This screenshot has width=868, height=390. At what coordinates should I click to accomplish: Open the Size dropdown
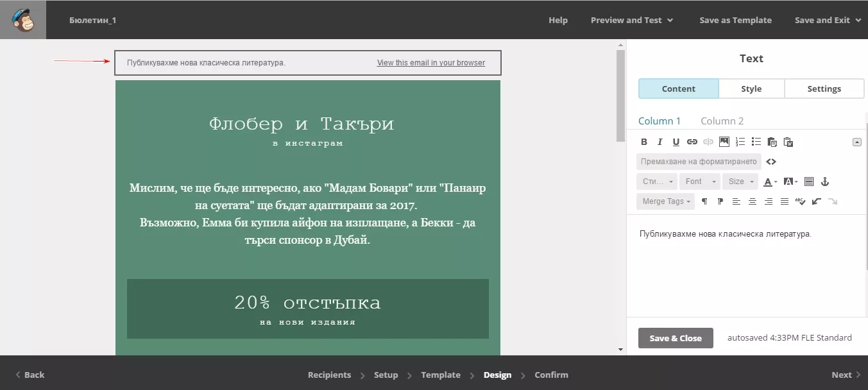(x=740, y=182)
